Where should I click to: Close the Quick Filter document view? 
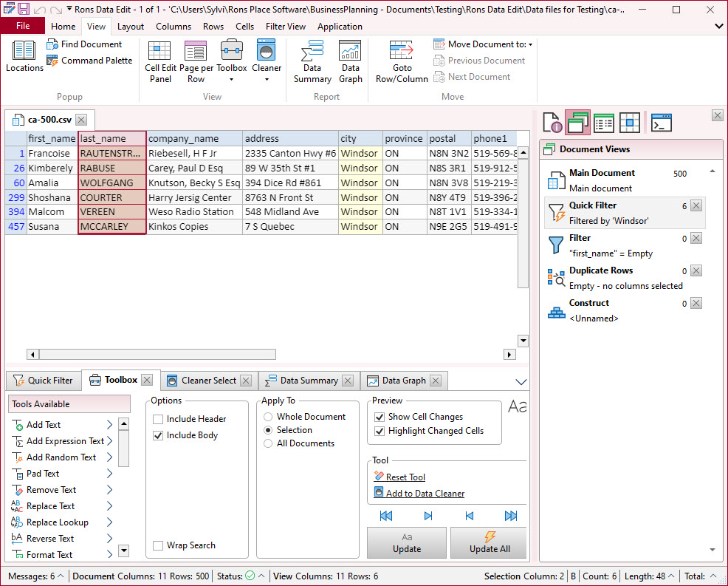[696, 205]
